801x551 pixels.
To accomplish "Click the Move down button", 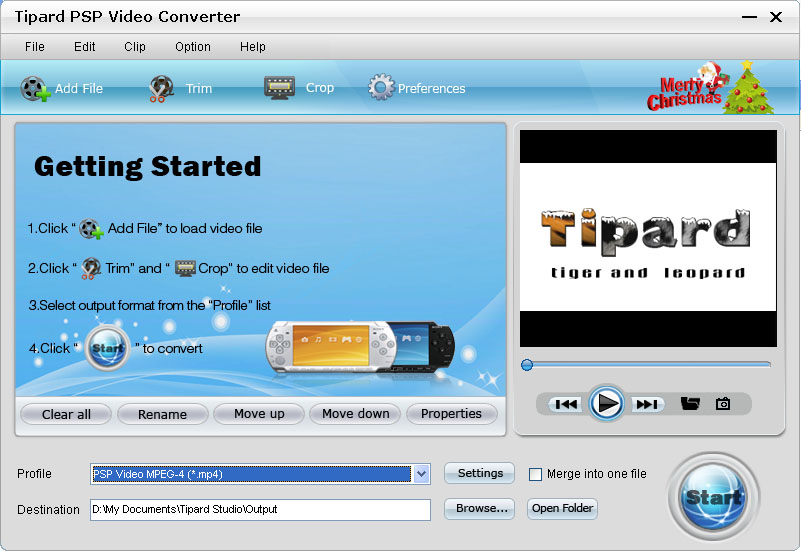I will coord(356,414).
